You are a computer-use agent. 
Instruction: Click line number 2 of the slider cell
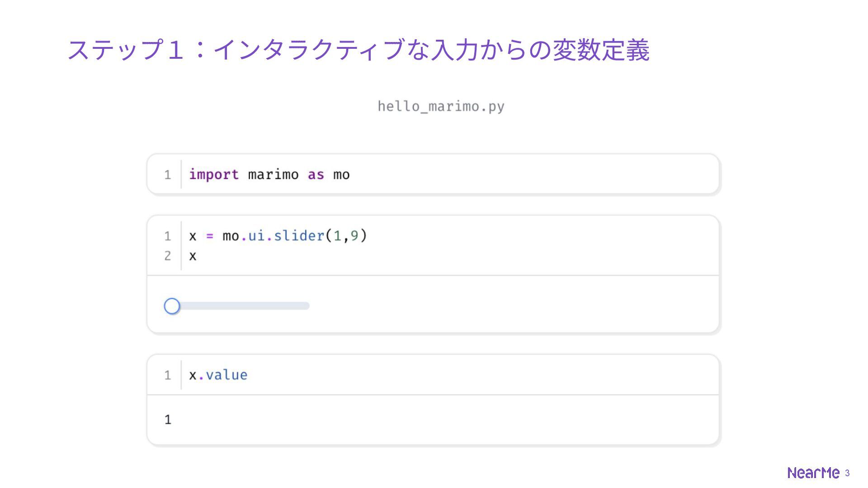[167, 256]
